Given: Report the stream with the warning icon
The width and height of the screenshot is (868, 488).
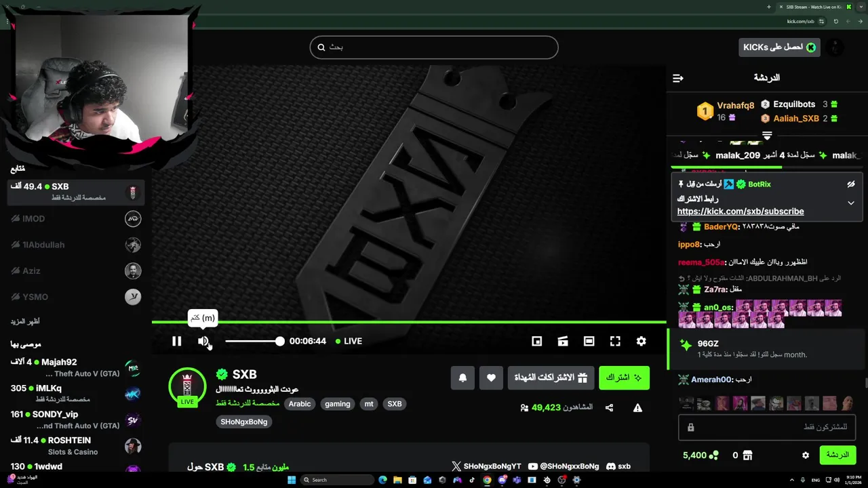Looking at the screenshot, I should point(637,407).
